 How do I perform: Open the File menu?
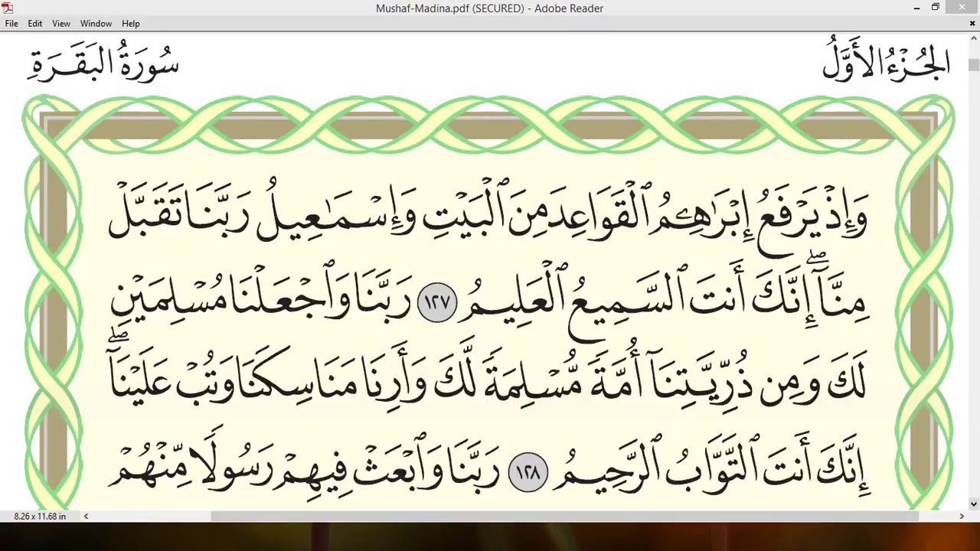[11, 24]
